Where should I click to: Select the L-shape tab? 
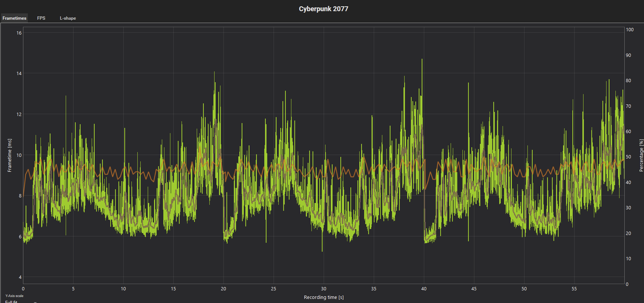pyautogui.click(x=68, y=18)
